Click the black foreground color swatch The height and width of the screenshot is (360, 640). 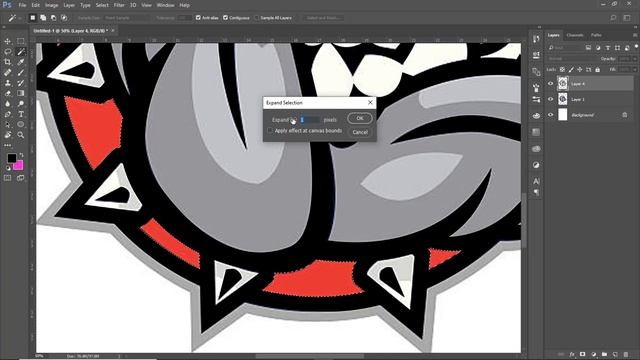11,158
